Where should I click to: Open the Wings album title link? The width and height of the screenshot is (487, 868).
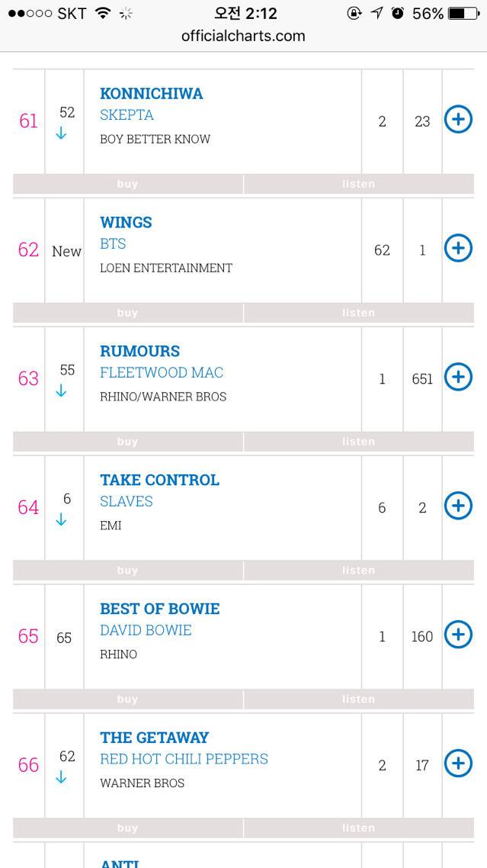tap(126, 222)
